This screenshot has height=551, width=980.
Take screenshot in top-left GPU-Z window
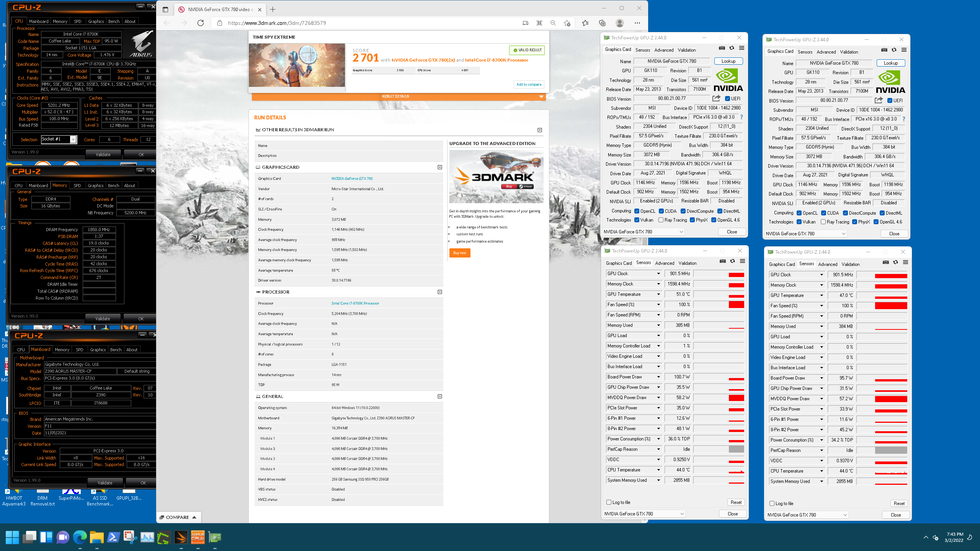722,48
